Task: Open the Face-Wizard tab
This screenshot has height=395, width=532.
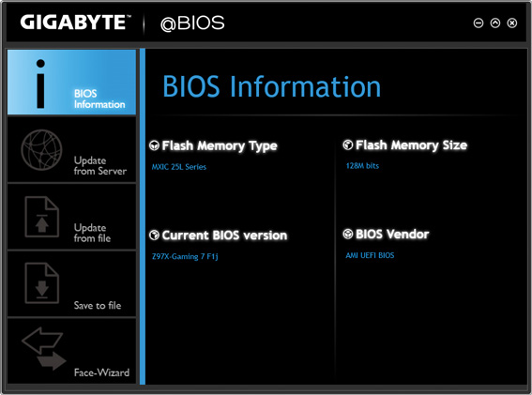Action: click(71, 351)
